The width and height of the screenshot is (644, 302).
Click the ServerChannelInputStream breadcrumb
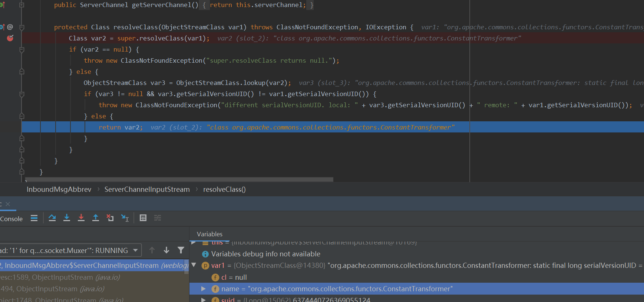coord(147,189)
